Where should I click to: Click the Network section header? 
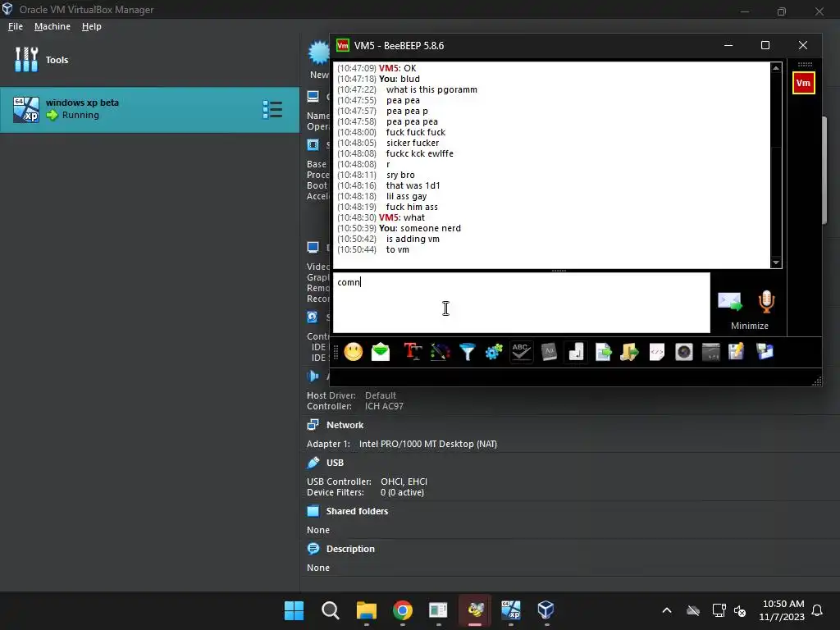345,425
